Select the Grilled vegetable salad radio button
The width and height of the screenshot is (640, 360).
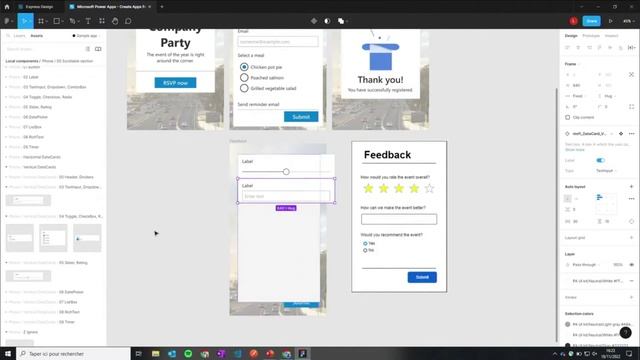click(x=244, y=88)
